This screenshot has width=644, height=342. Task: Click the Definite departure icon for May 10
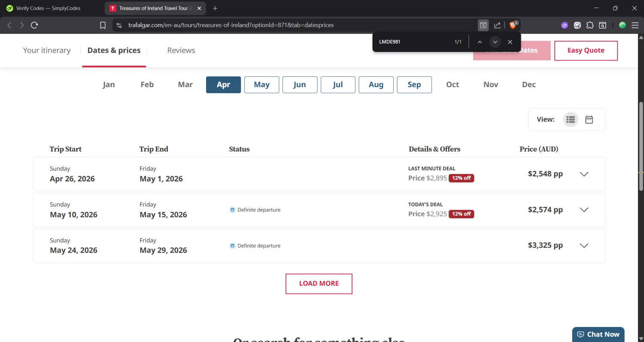[x=232, y=210]
